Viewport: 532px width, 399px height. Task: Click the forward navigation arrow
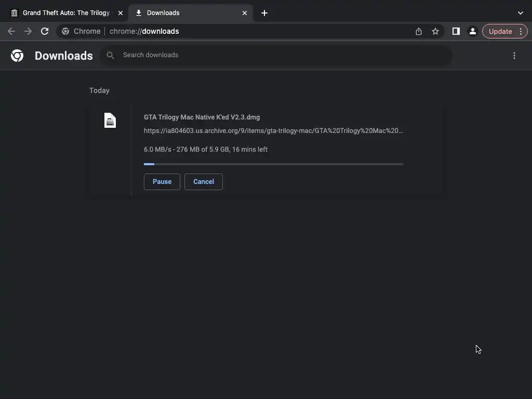click(x=28, y=31)
